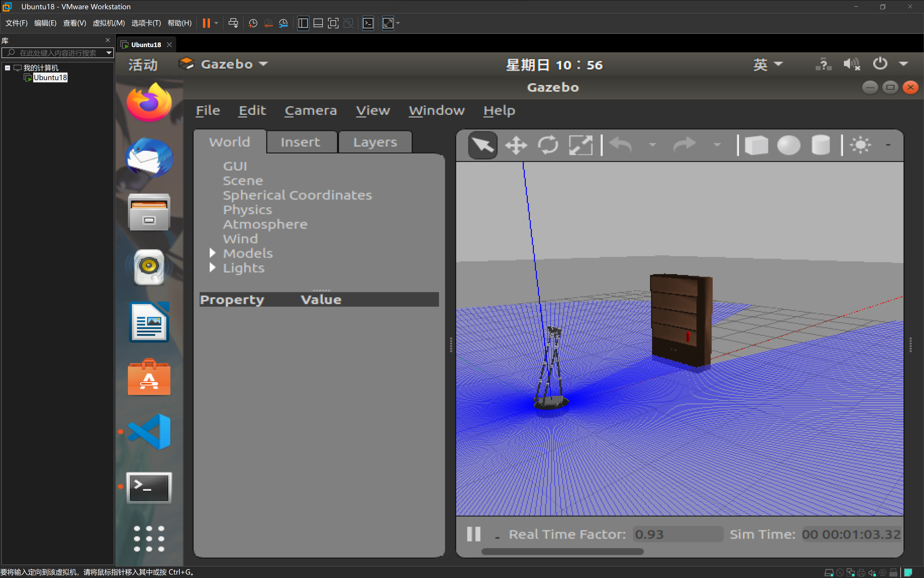
Task: Collapse the My Computer tree in library
Action: tap(7, 68)
